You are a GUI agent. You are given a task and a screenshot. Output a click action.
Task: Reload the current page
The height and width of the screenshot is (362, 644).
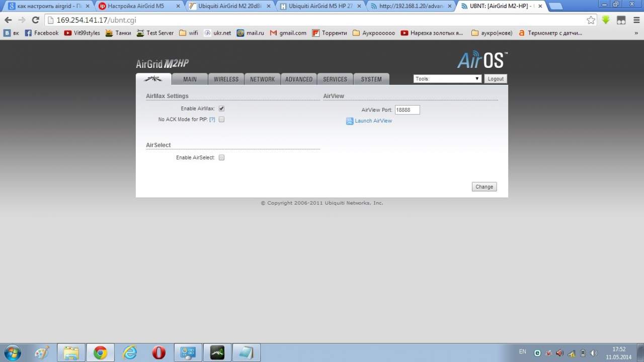click(x=35, y=20)
